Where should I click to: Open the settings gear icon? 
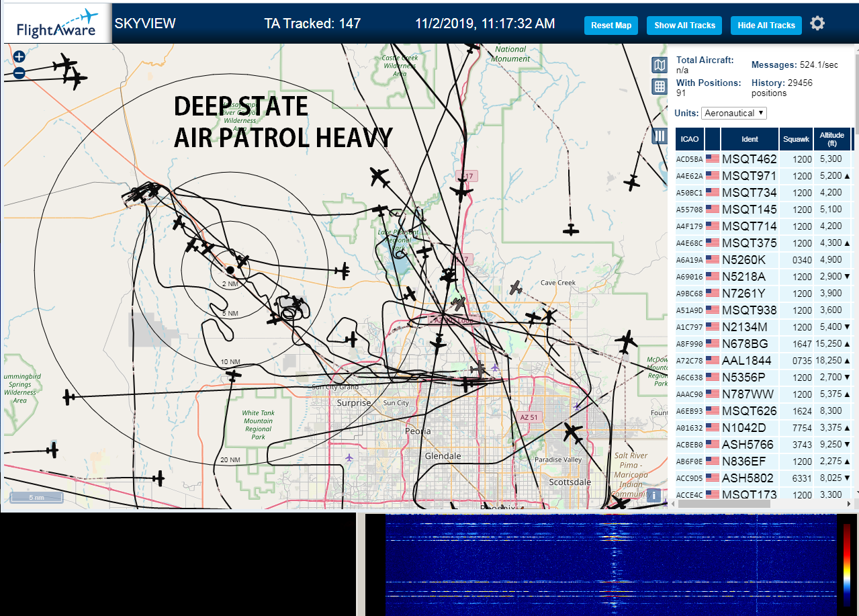coord(817,24)
